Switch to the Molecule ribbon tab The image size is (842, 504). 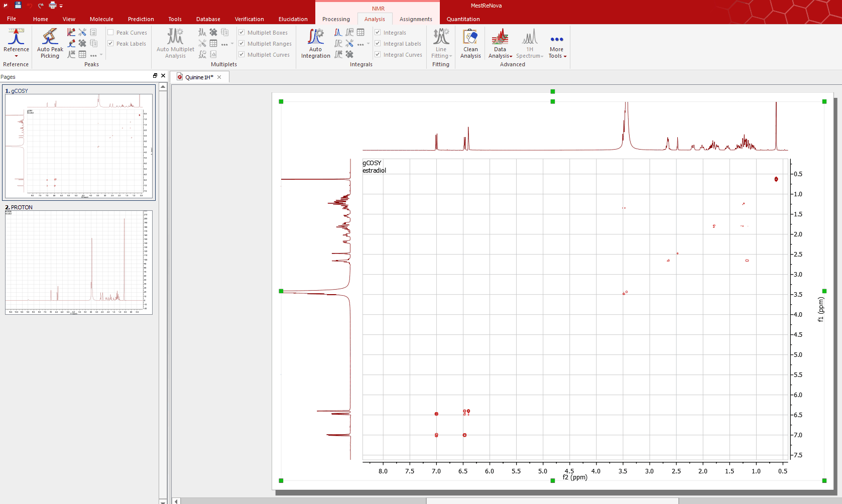(x=101, y=19)
